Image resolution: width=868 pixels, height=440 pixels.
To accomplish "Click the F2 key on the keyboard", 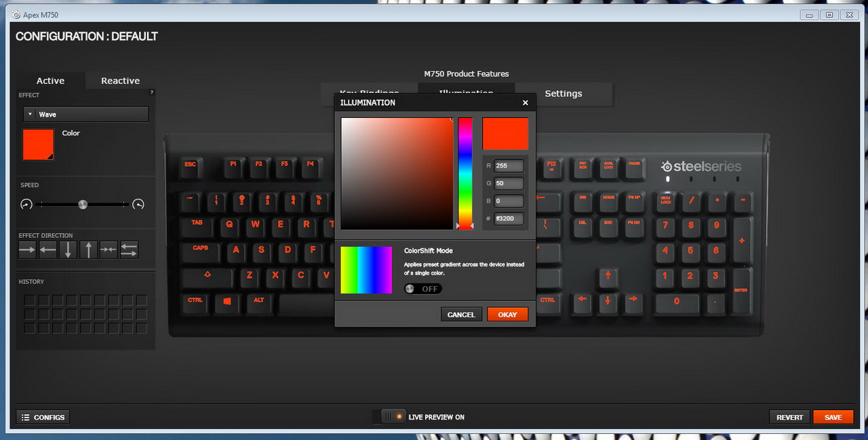I will click(258, 166).
